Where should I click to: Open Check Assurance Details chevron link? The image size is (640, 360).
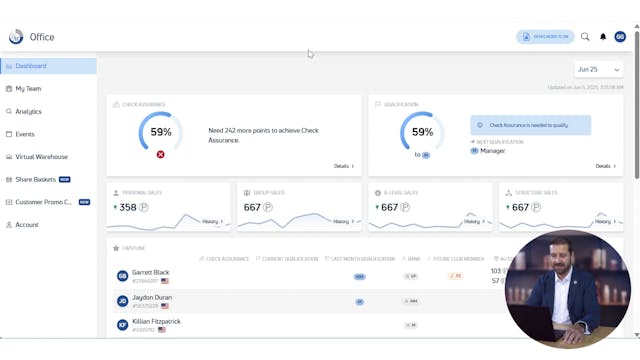point(344,166)
